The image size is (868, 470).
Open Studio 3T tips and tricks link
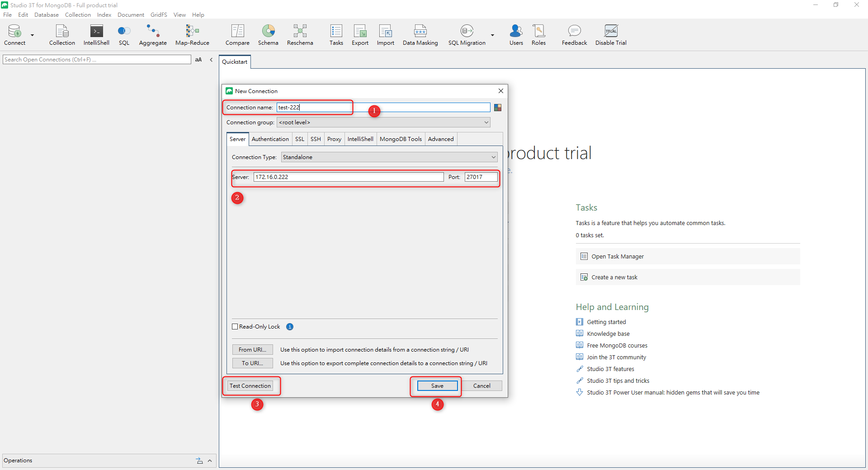coord(618,381)
